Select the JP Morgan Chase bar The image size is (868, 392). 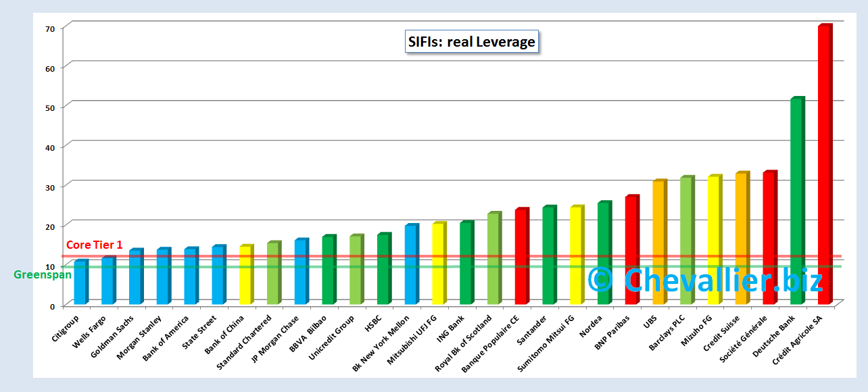coord(302,271)
